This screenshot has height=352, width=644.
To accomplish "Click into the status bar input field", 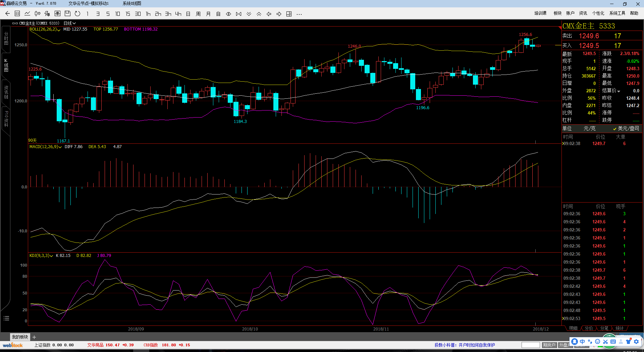I will 531,345.
